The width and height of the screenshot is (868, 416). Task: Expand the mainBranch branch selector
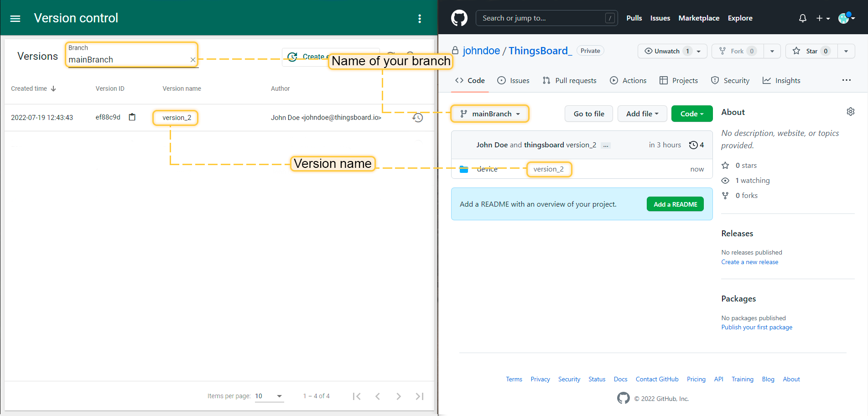coord(490,114)
